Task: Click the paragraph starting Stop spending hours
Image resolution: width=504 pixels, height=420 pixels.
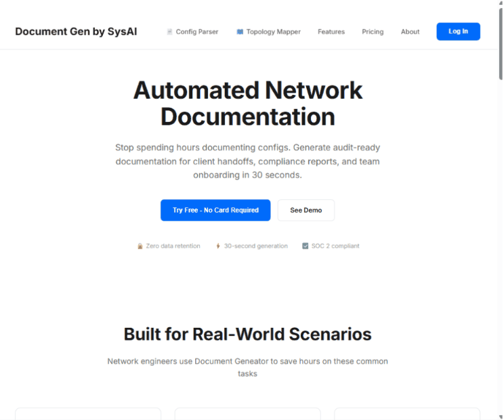Action: 248,161
